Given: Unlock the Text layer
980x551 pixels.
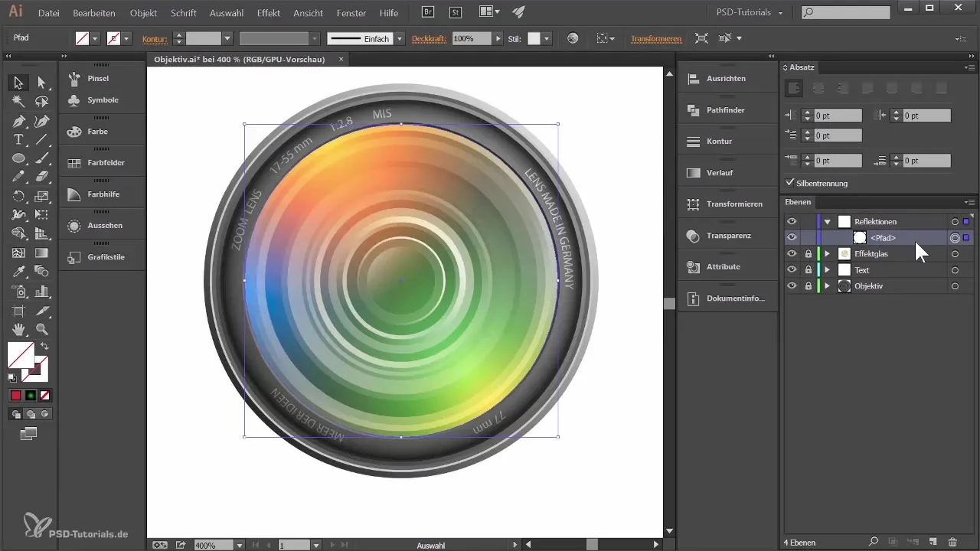Looking at the screenshot, I should (x=808, y=270).
